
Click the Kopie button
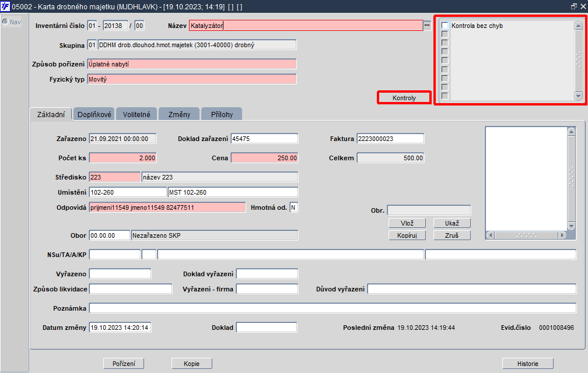[191, 363]
